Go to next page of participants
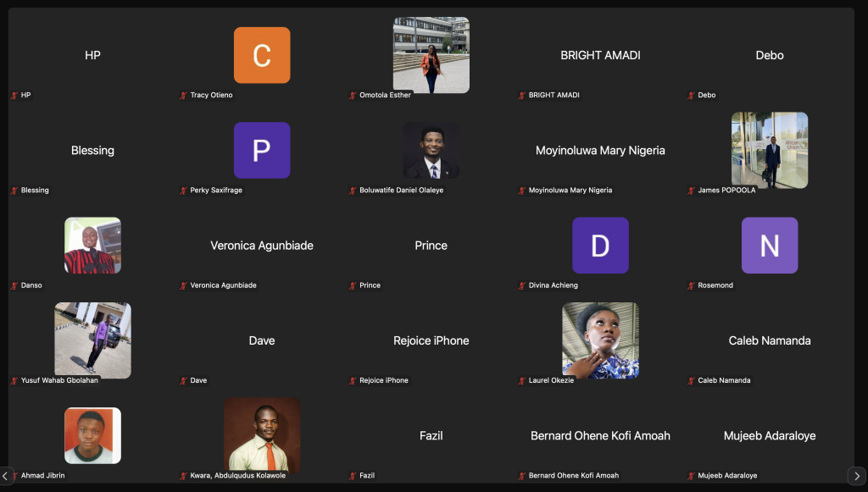The width and height of the screenshot is (868, 492). coord(857,476)
